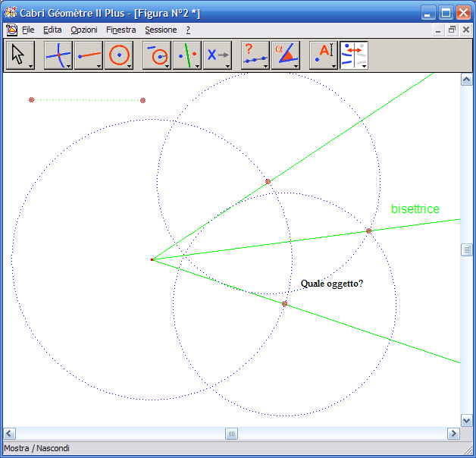The image size is (476, 458).
Task: Select the Lines segment tool
Action: [x=89, y=55]
